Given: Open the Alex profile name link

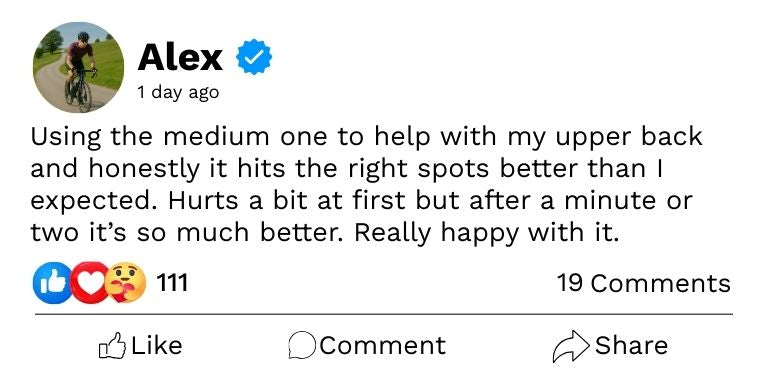Looking at the screenshot, I should click(x=180, y=58).
